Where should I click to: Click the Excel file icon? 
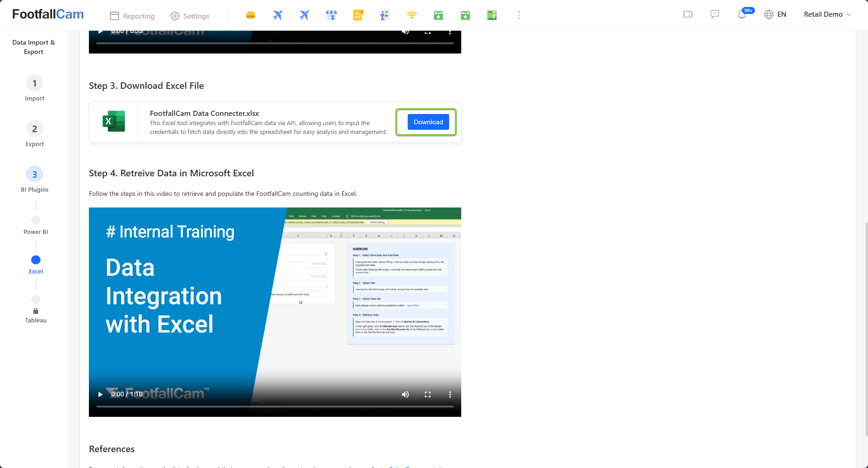pyautogui.click(x=114, y=121)
